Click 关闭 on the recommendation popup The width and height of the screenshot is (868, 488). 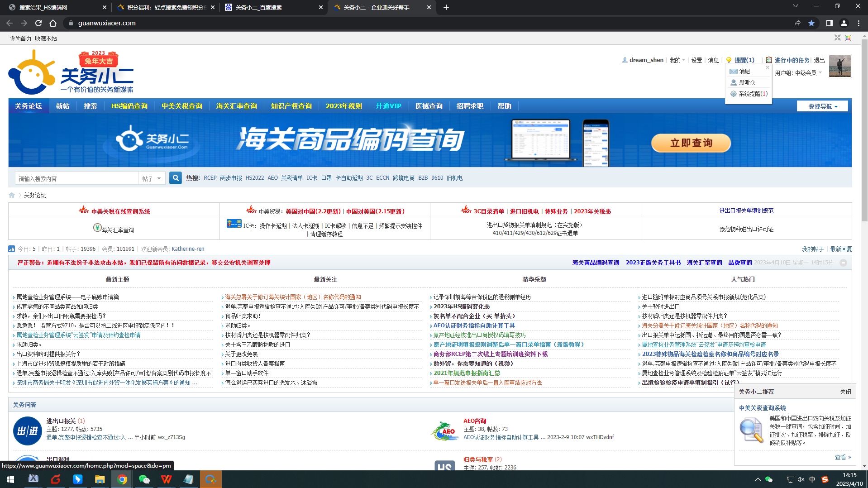[845, 392]
